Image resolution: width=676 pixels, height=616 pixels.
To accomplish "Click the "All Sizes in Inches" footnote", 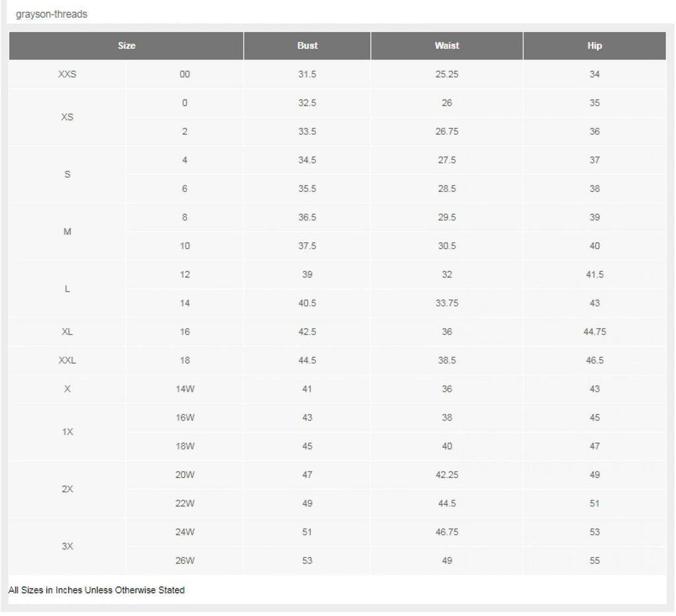I will (96, 590).
